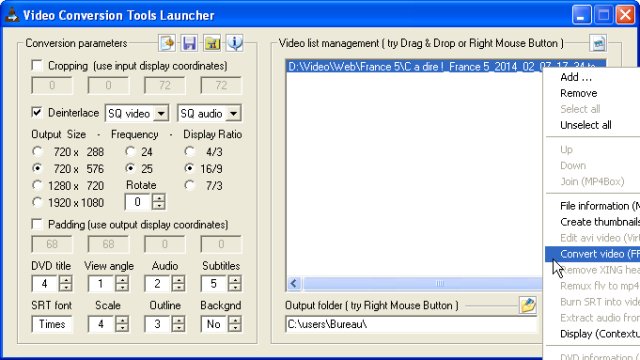
Task: Choose Remove from the context menu
Action: (x=578, y=93)
